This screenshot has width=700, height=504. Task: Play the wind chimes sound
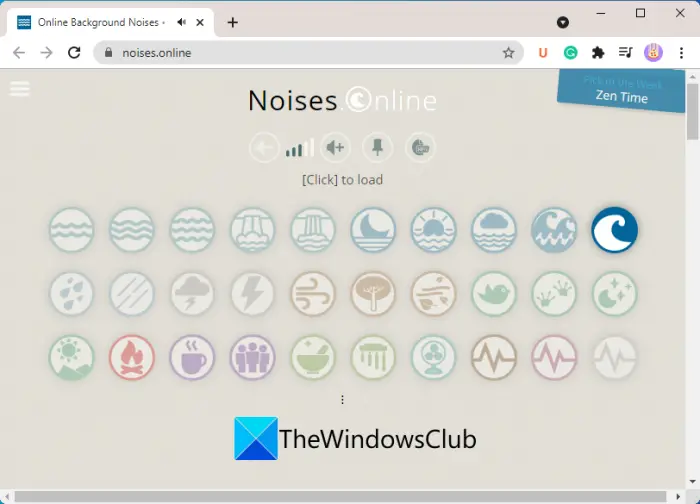coord(373,357)
